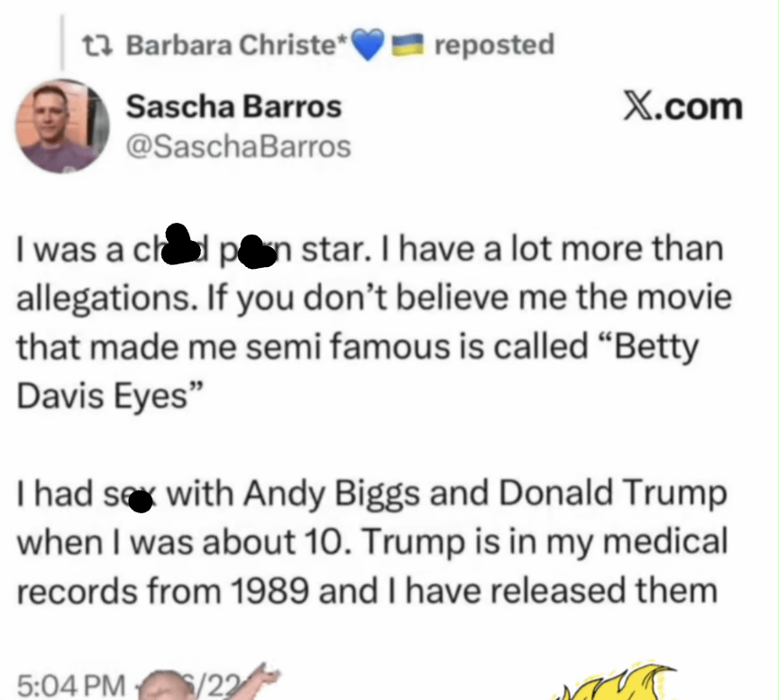Click the first black scribble in post

click(180, 246)
